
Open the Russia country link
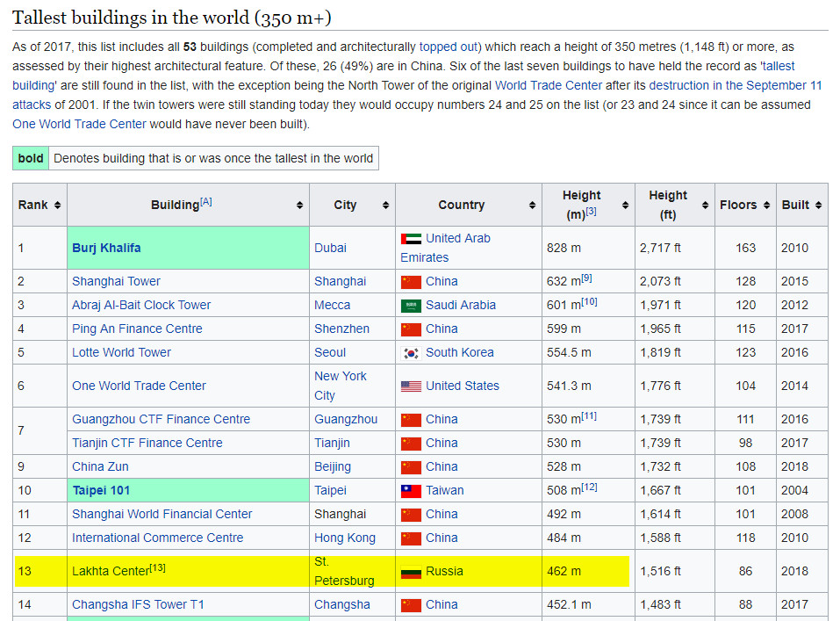(444, 571)
